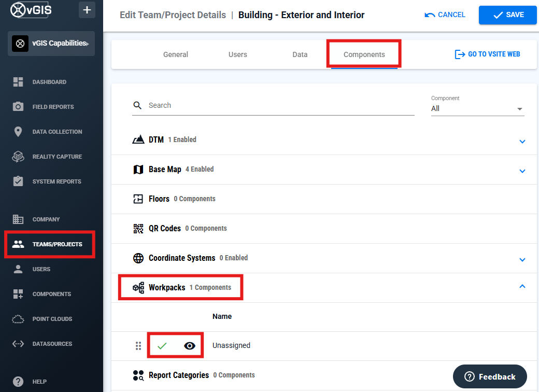Click the vGIS Capabilities organization icon
This screenshot has height=392, width=539.
coord(20,44)
